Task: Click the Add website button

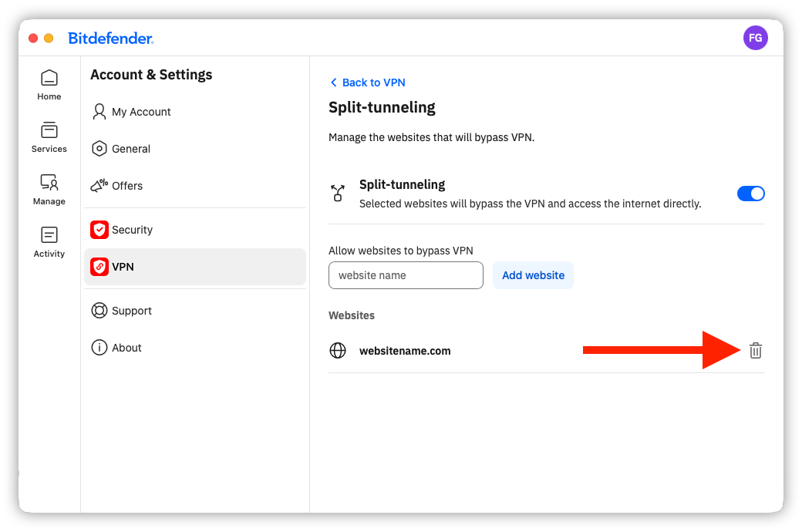Action: (533, 275)
